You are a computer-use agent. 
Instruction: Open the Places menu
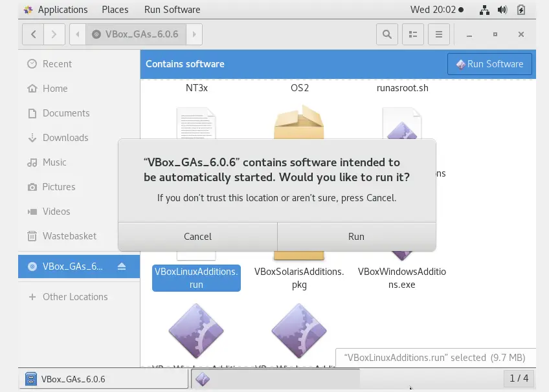coord(115,10)
